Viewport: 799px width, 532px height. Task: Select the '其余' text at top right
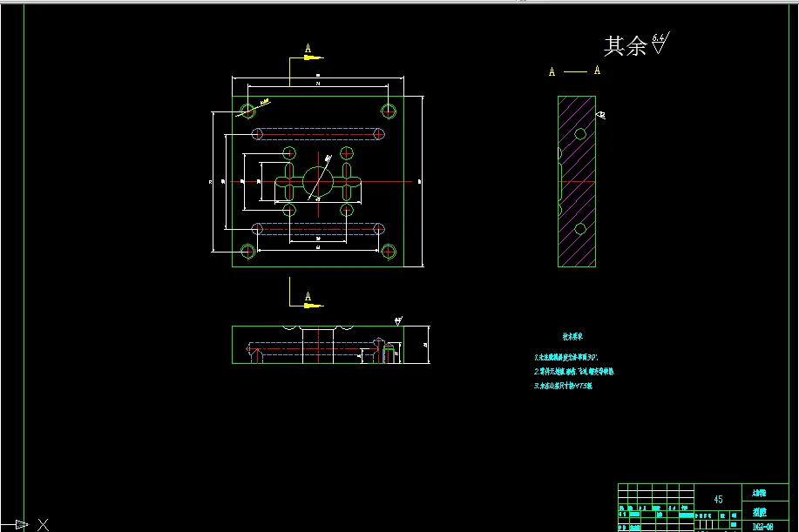pos(626,46)
